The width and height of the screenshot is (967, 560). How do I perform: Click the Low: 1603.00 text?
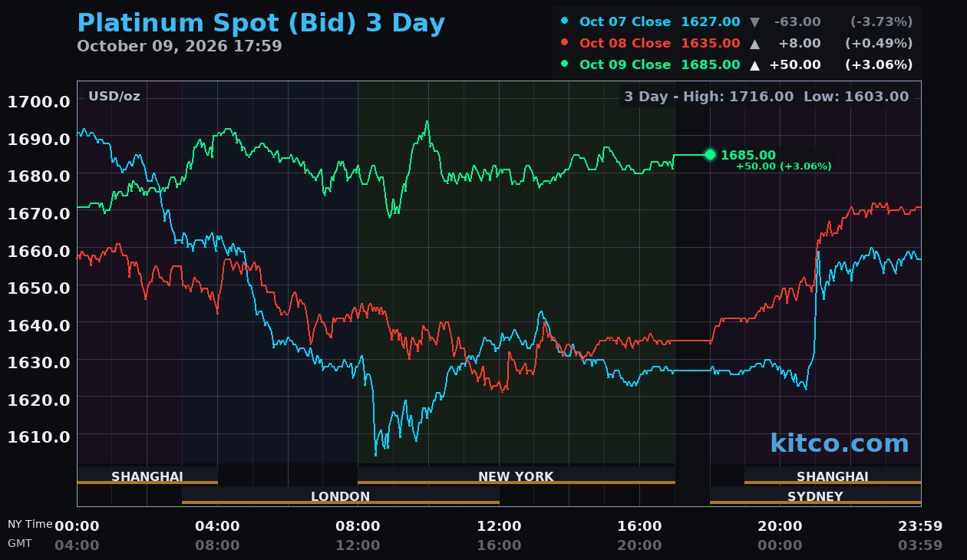point(856,97)
